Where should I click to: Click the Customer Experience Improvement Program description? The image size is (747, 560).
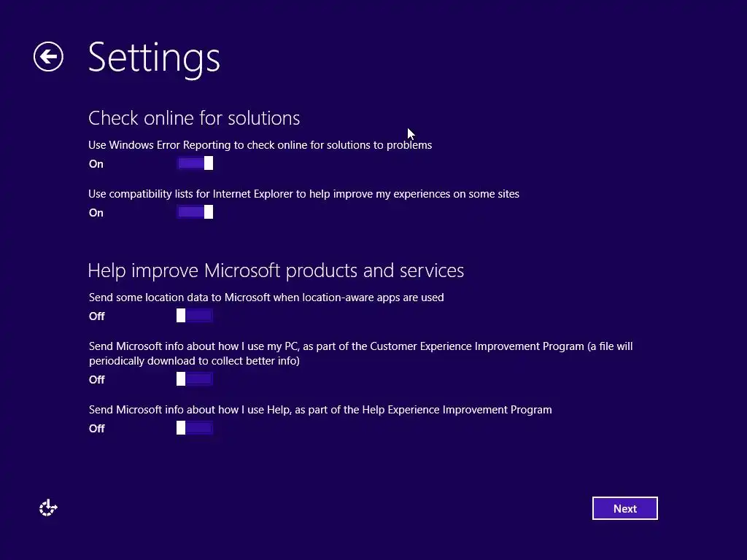tap(360, 354)
